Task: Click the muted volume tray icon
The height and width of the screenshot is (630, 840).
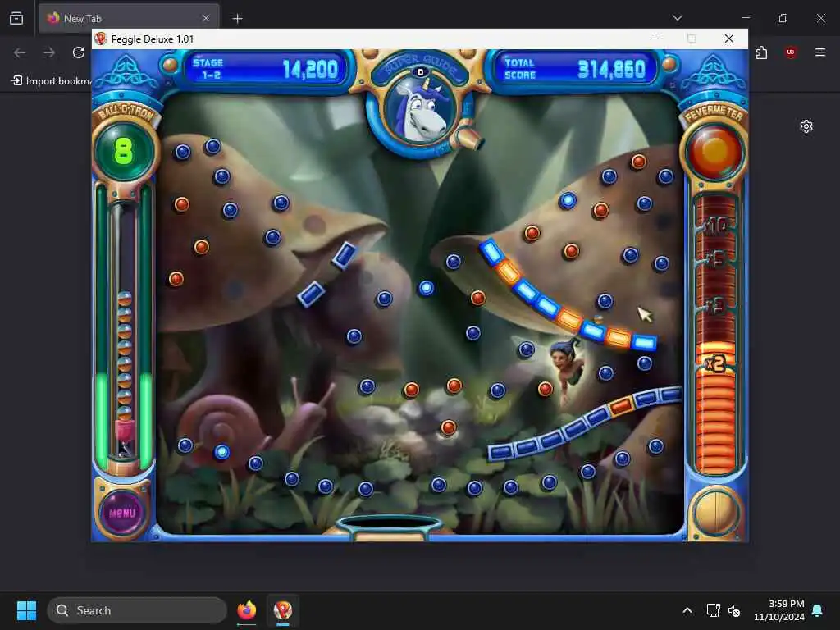Action: 734,610
